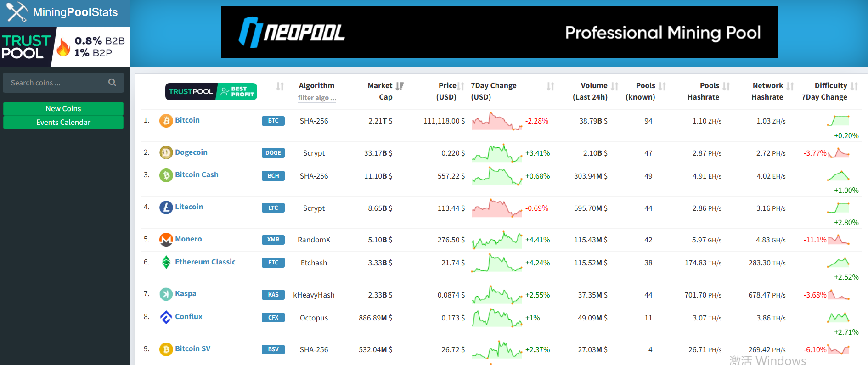Click the BCH ticker badge
The image size is (868, 365).
pos(273,176)
